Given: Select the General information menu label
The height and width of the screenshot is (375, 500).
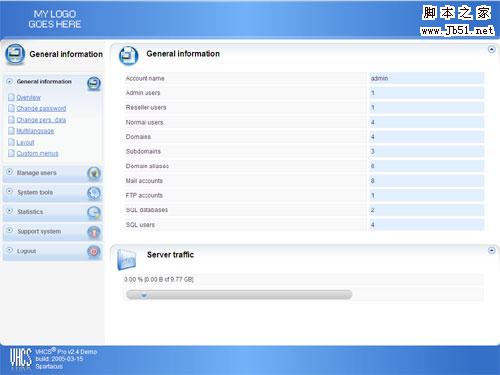Looking at the screenshot, I should (x=44, y=81).
